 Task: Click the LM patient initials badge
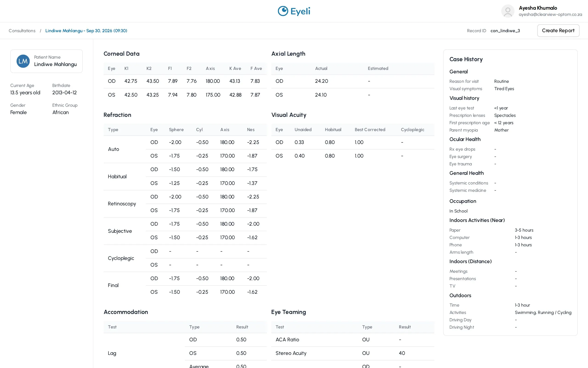(x=23, y=61)
